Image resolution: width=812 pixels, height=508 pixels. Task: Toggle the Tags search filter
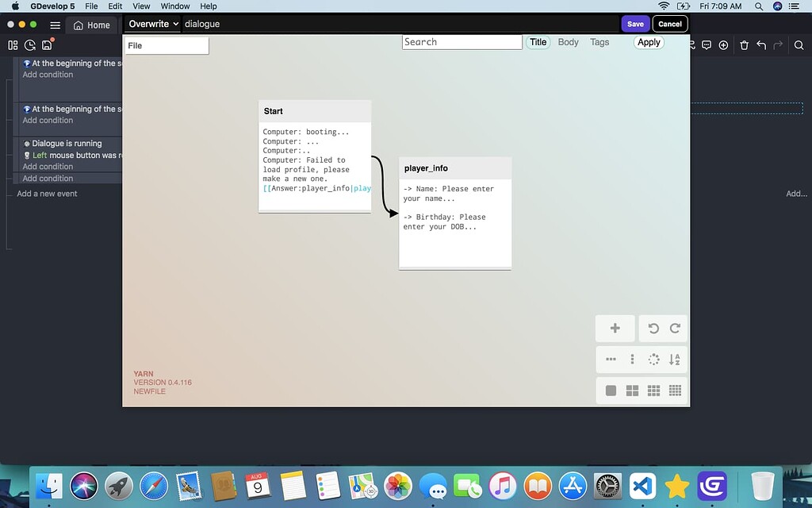[599, 42]
